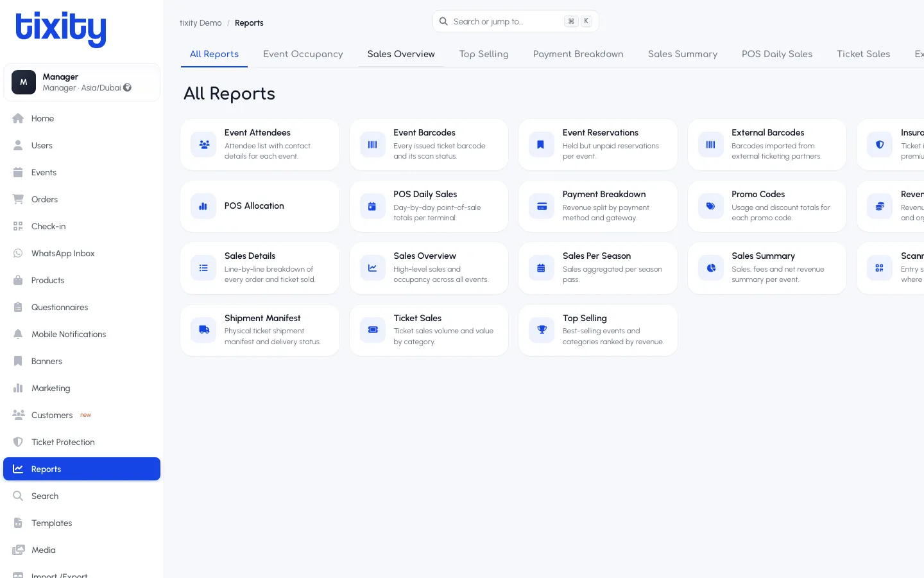Click the Shipment Manifest truck icon
Screen dimensions: 924x578
(x=204, y=329)
